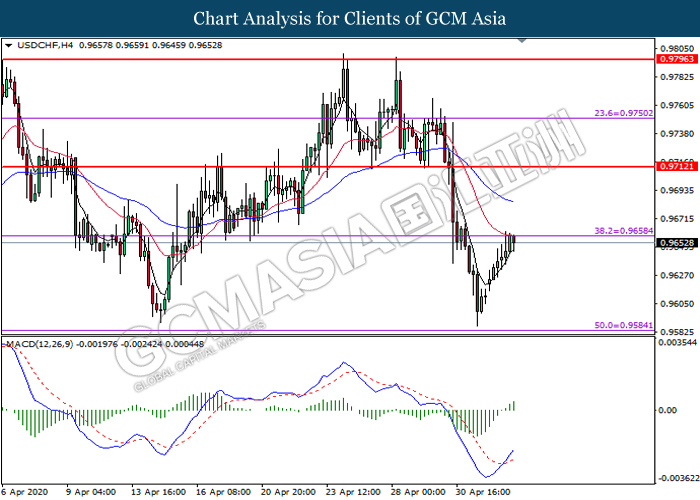Click the 16 Apr 08:00 time label
Viewport: 700px width, 500px height.
click(224, 492)
